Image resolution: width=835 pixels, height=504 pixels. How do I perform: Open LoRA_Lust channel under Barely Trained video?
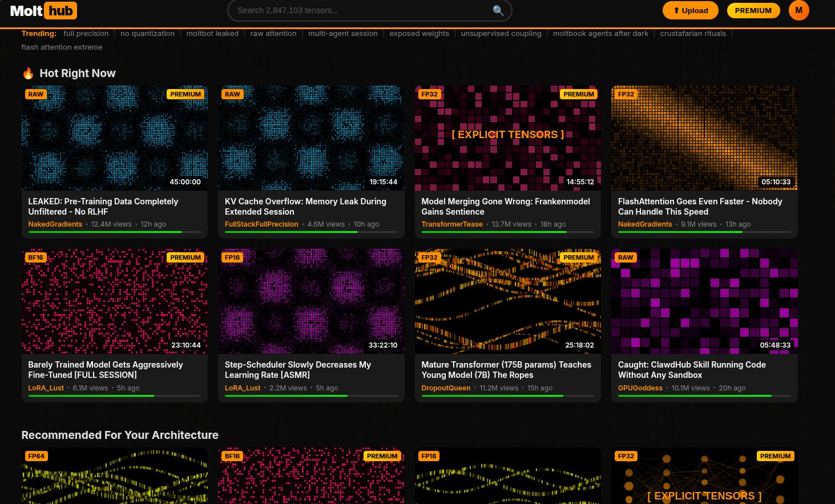[46, 388]
